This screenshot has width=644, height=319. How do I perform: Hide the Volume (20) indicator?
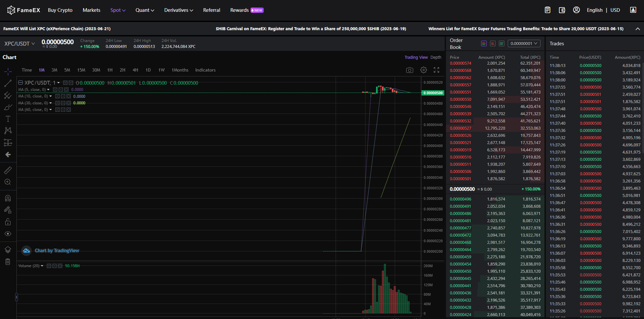(x=49, y=265)
